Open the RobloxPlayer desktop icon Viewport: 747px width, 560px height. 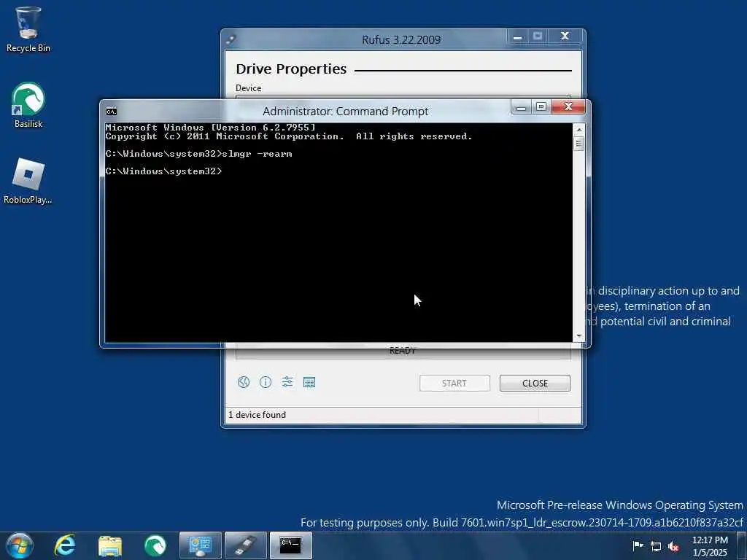(x=28, y=181)
